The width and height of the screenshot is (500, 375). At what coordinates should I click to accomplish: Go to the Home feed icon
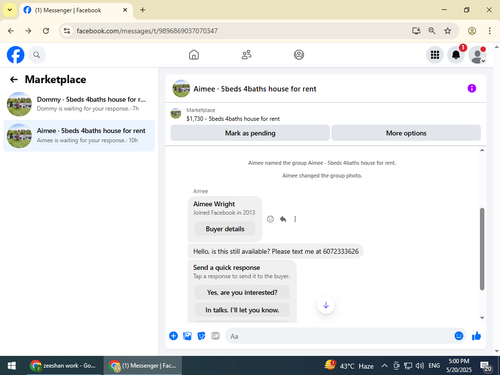[x=194, y=55]
